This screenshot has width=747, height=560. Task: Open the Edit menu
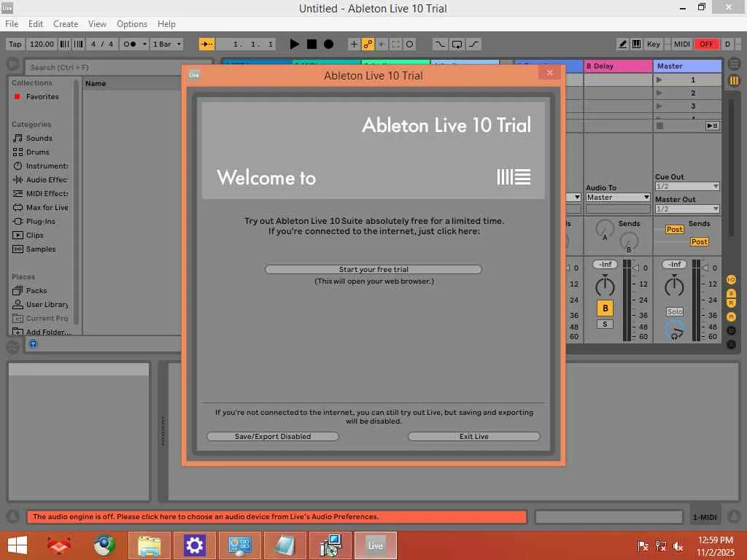coord(36,24)
